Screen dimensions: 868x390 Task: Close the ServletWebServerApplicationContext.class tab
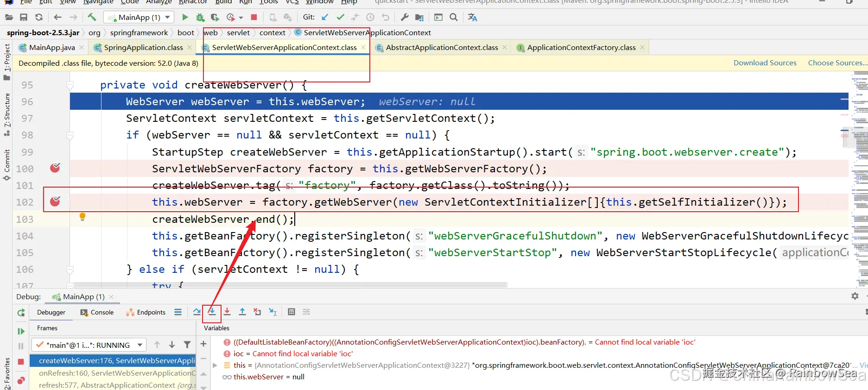(x=363, y=47)
